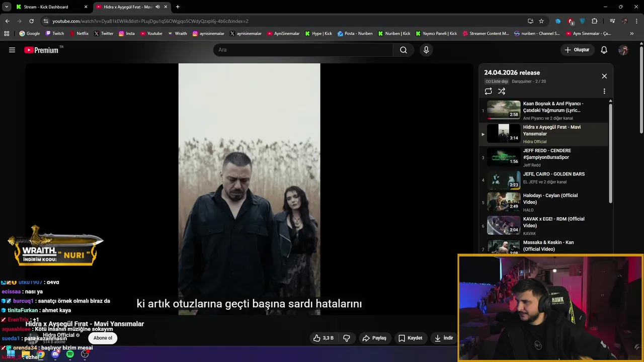
Task: Like the video with 3,3 B likes
Action: tap(323, 338)
